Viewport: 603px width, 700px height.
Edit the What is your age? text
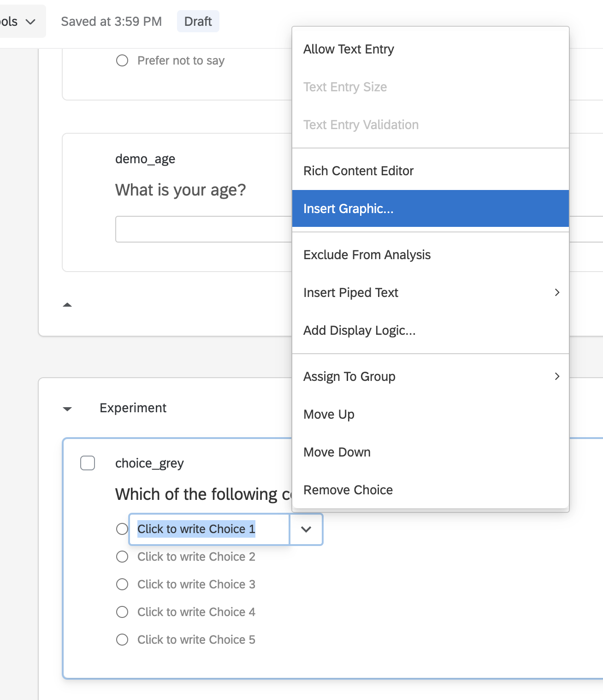pyautogui.click(x=181, y=190)
